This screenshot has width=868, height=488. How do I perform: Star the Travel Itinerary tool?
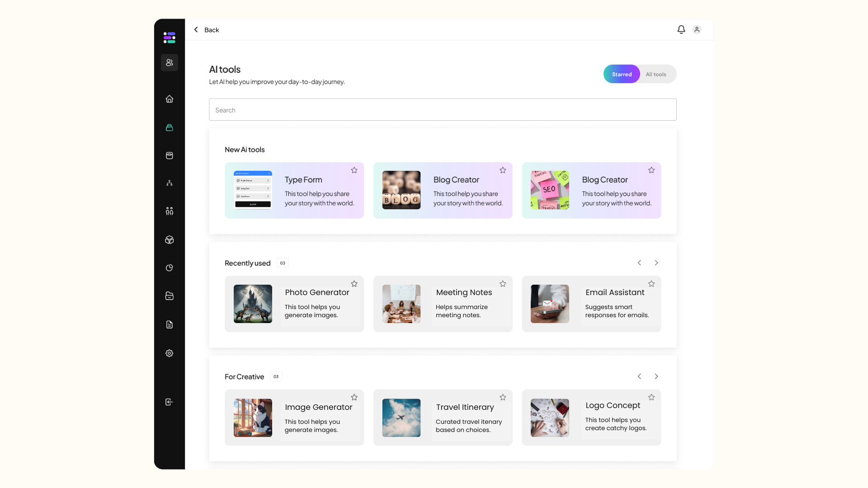point(503,398)
